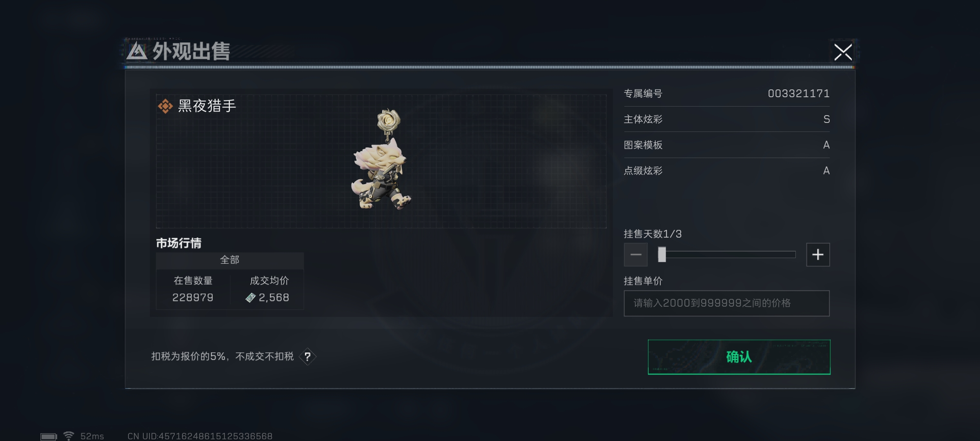Select the 全部 market tab
The height and width of the screenshot is (441, 980).
point(229,260)
